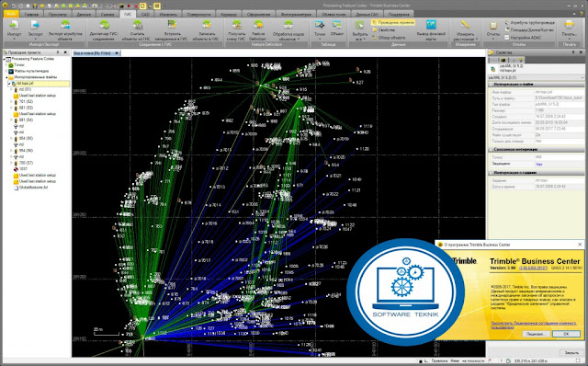This screenshot has height=366, width=588.
Task: Switch to the Corridor ribbon tab
Action: (x=229, y=15)
